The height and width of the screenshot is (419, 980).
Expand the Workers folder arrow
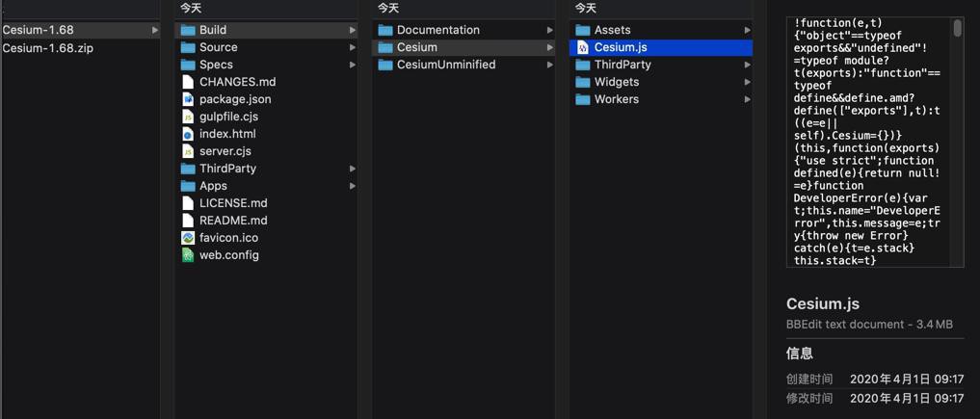pyautogui.click(x=748, y=99)
